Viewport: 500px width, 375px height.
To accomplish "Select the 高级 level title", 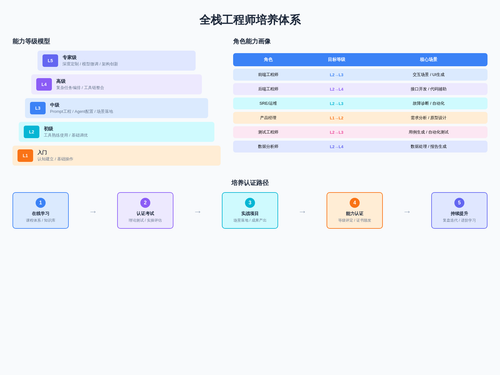I will (61, 81).
